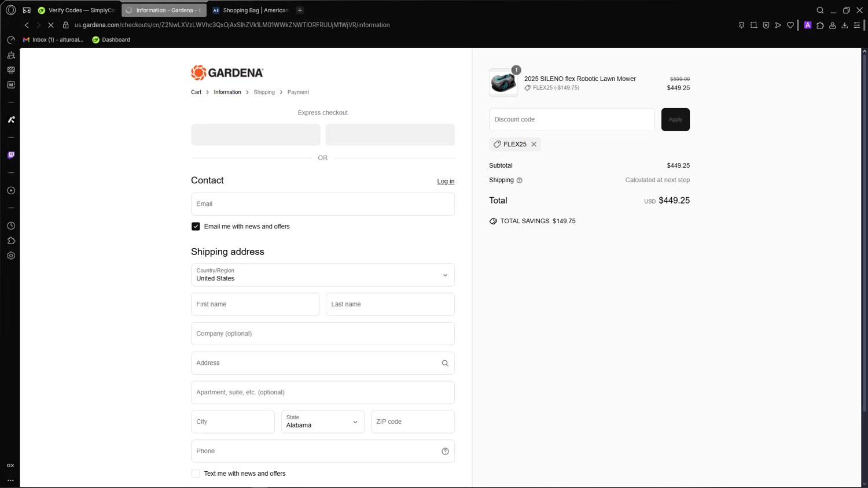The width and height of the screenshot is (868, 488).
Task: Open the sidebar player icon
Action: tap(11, 190)
